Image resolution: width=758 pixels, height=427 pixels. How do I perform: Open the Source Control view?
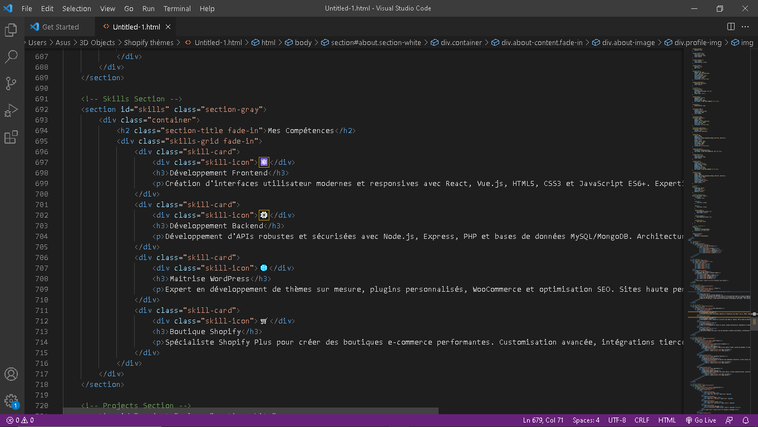(x=12, y=84)
